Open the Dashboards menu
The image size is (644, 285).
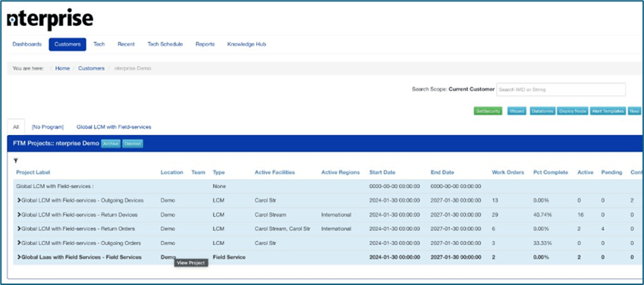(x=27, y=45)
